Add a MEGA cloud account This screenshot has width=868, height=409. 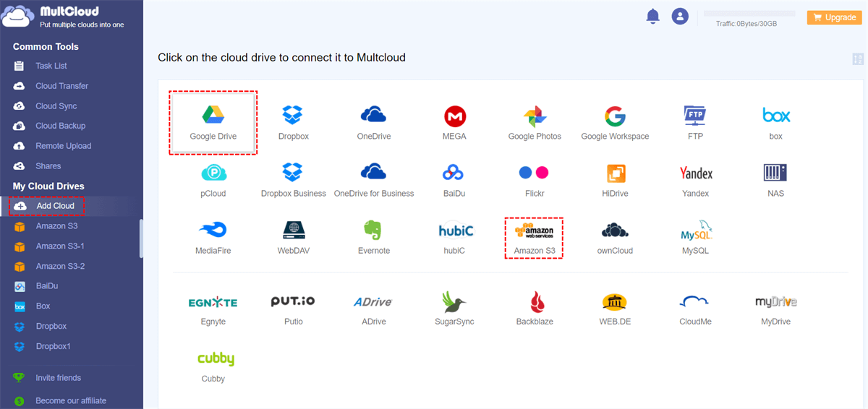(x=454, y=122)
